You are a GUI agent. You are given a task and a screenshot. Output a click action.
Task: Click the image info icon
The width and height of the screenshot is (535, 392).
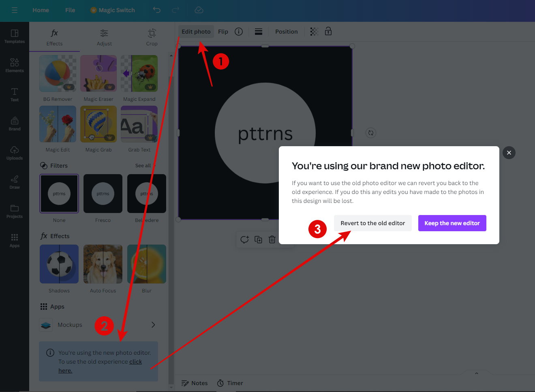coord(239,32)
